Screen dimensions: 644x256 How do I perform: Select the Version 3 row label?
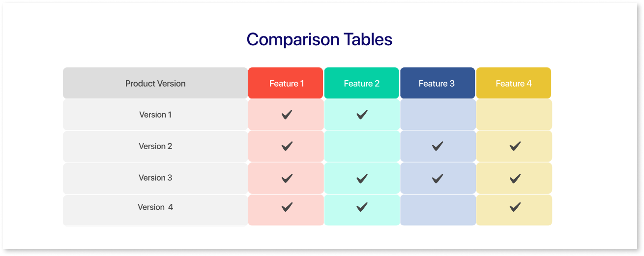click(155, 178)
